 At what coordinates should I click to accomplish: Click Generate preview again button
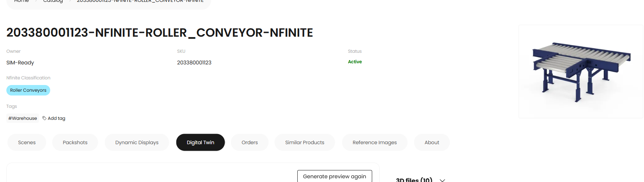335,176
